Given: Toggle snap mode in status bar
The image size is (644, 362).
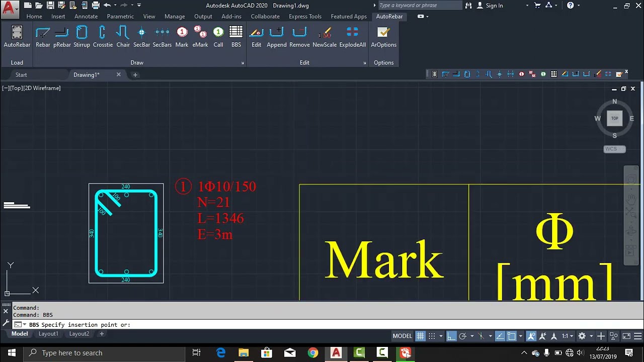Looking at the screenshot, I should (432, 336).
